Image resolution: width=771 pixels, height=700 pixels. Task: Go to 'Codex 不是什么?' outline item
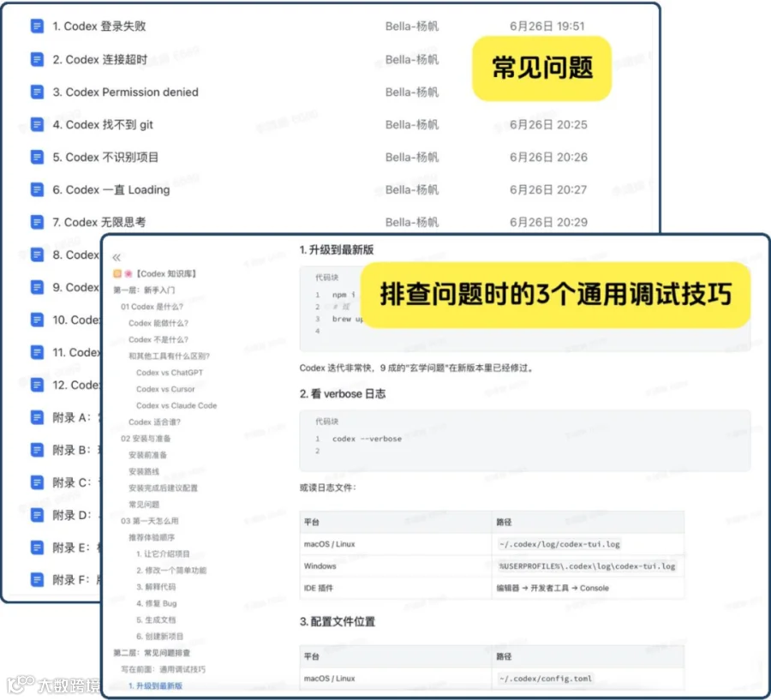(158, 339)
